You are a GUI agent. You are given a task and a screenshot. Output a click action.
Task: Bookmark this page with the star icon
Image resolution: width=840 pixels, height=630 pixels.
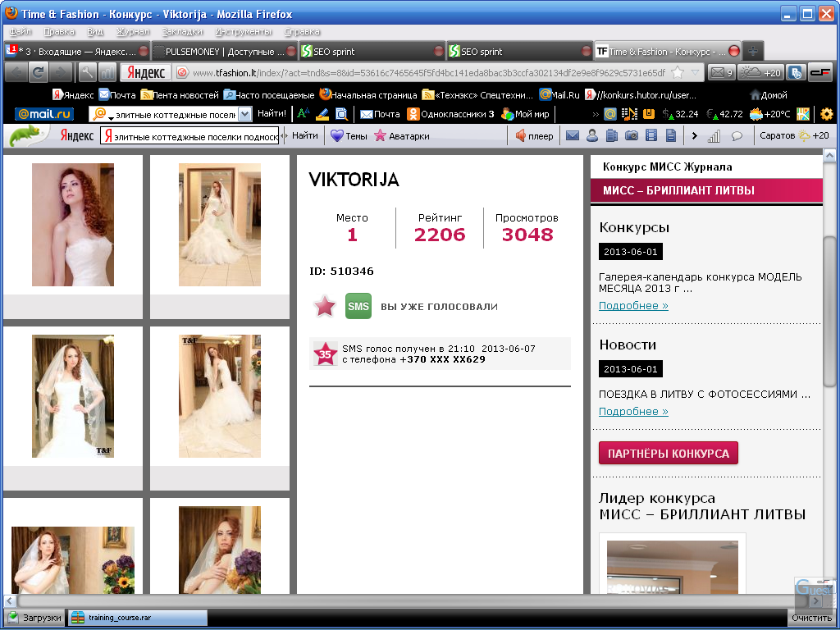coord(678,72)
